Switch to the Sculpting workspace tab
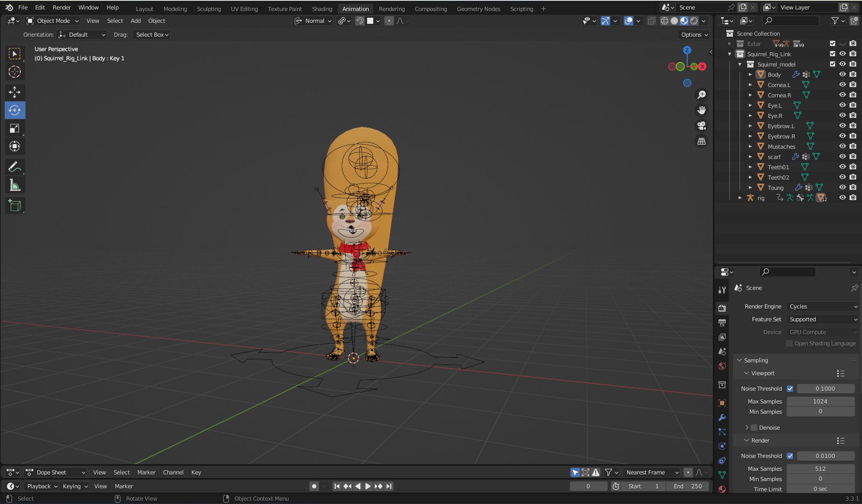Screen dimensions: 862x504 pos(209,9)
